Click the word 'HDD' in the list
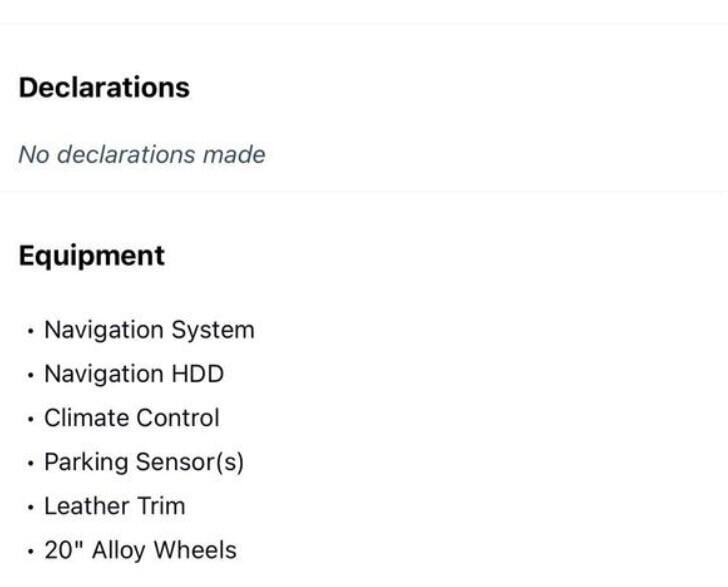This screenshot has height=587, width=728. pyautogui.click(x=198, y=374)
